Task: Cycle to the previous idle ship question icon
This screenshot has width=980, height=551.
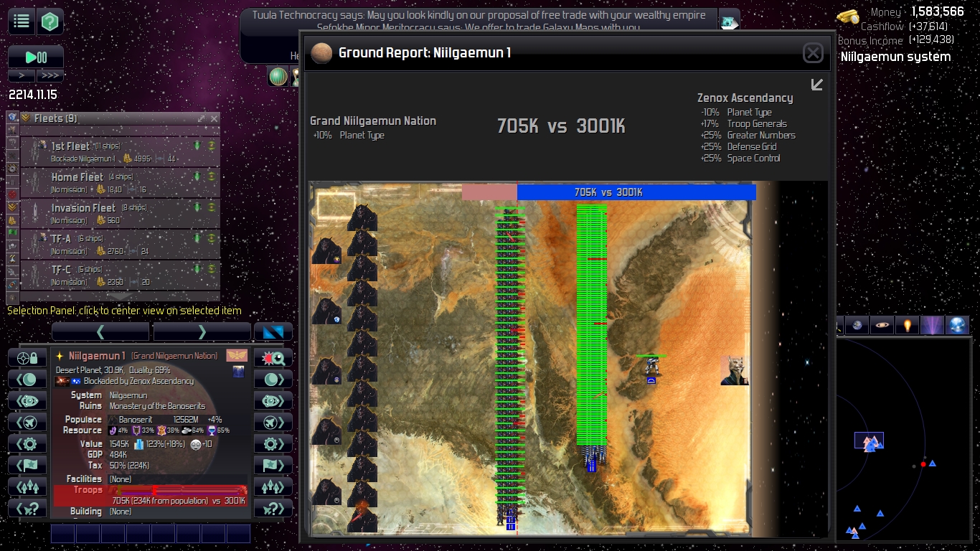Action: tap(27, 509)
